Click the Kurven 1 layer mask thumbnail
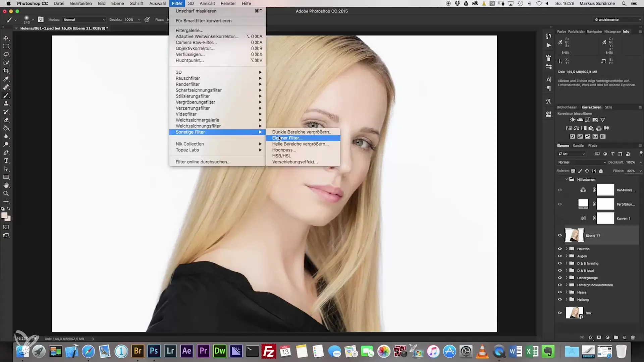Screen dimensions: 644x362 [605, 218]
